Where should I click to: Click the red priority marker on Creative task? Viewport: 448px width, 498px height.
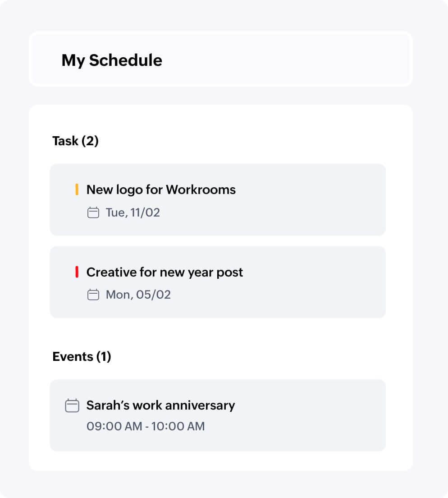(x=78, y=272)
